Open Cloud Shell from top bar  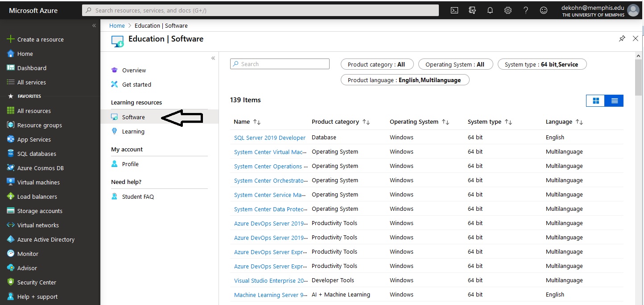pos(454,10)
